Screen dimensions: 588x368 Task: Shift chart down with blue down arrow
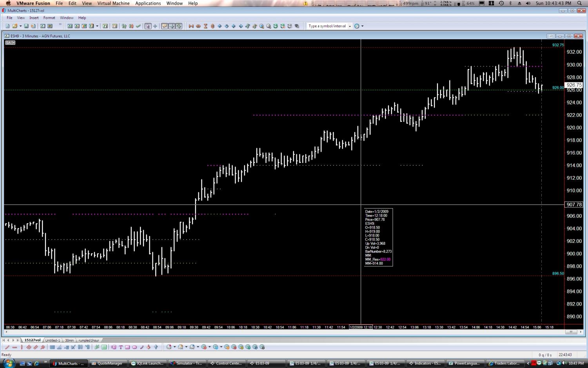[x=227, y=26]
